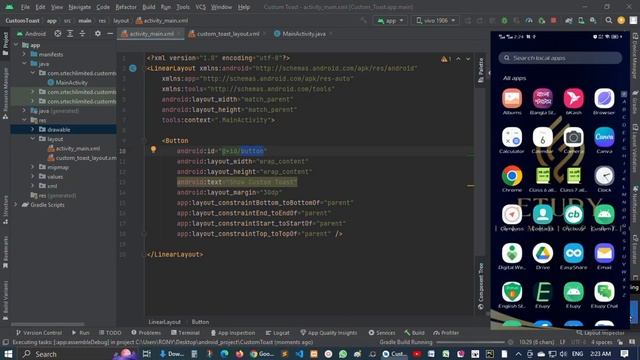Viewport: 640px width, 360px height.
Task: Toggle the Resource Manager sidebar button
Action: [5, 93]
